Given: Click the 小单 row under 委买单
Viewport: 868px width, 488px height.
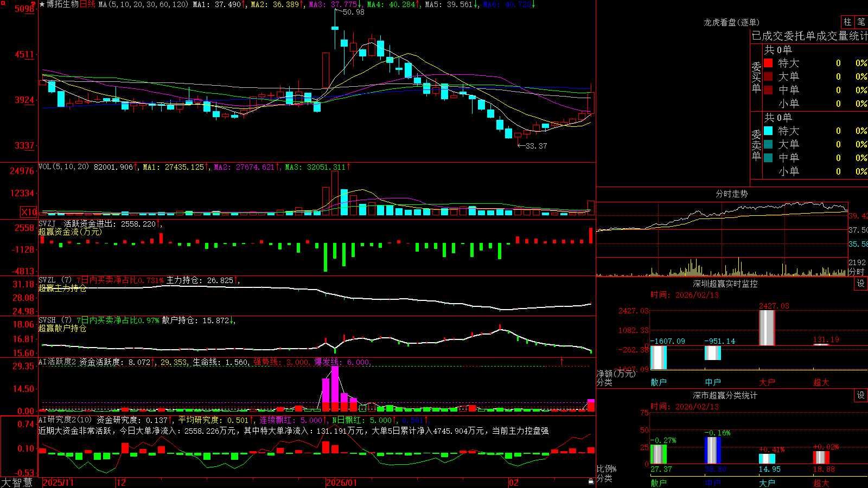Looking at the screenshot, I should coord(815,104).
